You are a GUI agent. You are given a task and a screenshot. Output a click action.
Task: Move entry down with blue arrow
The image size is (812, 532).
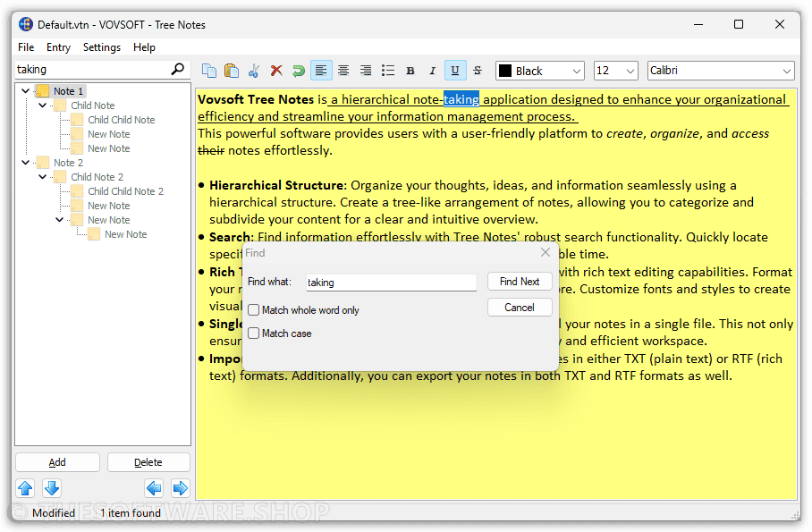pos(52,488)
